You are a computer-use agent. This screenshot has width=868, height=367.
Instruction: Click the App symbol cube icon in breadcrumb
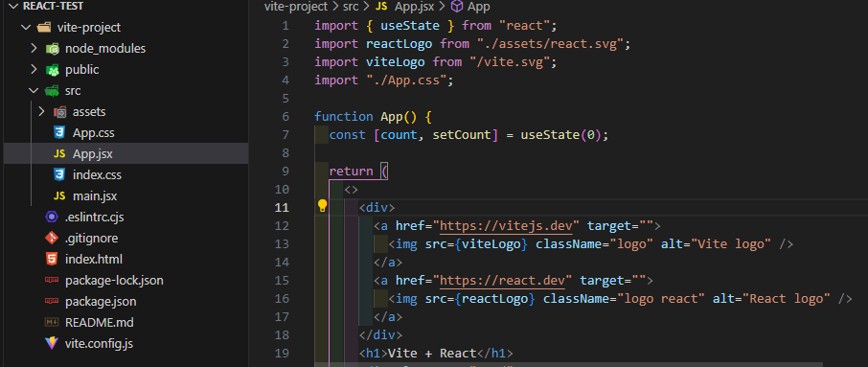pos(457,7)
